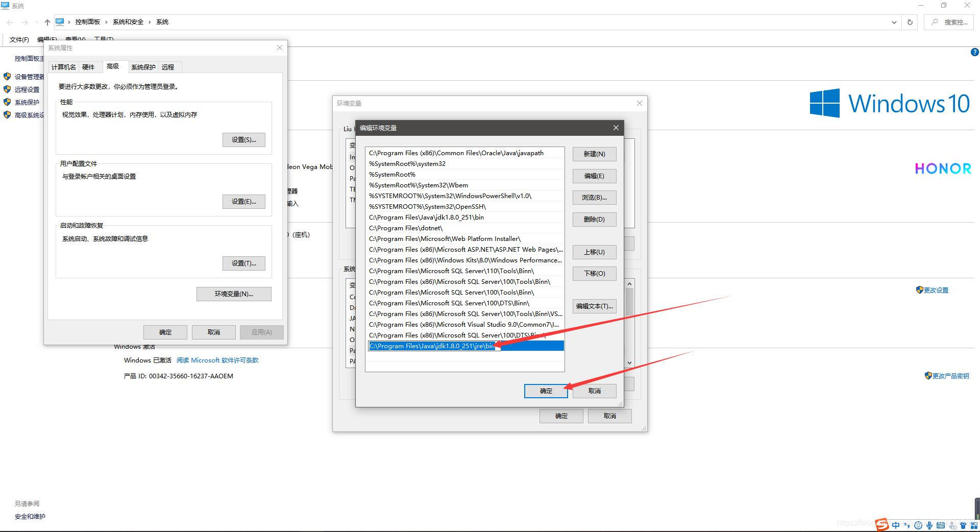Expand the chevron before 控制面板 breadcrumb

point(69,22)
